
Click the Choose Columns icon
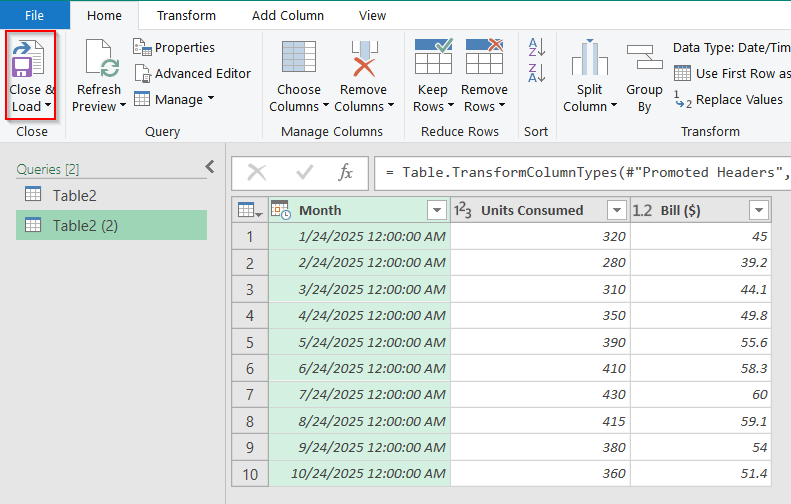pyautogui.click(x=299, y=57)
